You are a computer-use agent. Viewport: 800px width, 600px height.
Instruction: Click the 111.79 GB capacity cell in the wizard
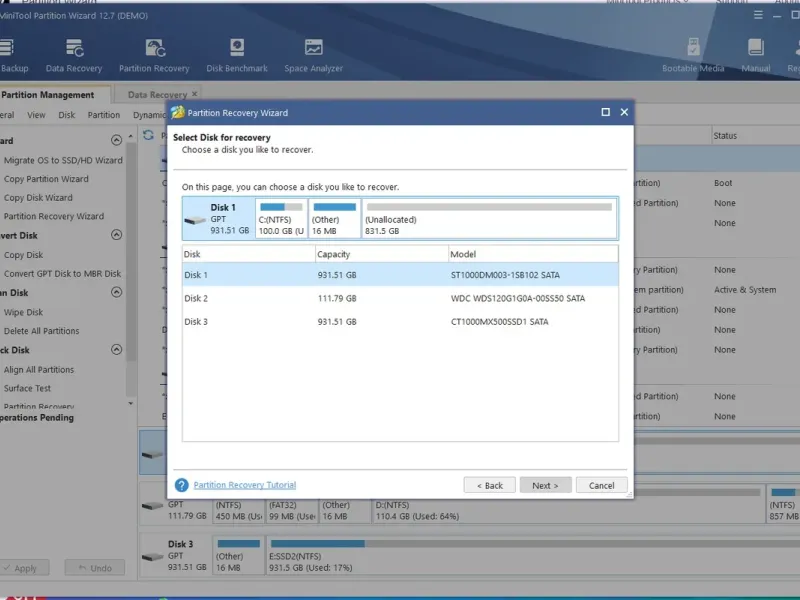[x=337, y=298]
